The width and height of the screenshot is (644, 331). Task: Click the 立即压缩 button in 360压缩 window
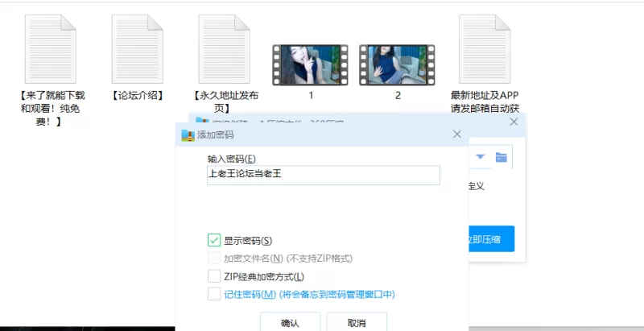click(491, 239)
